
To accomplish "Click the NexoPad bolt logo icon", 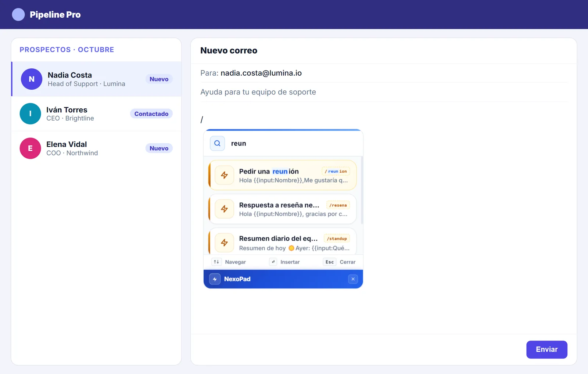I will click(215, 279).
